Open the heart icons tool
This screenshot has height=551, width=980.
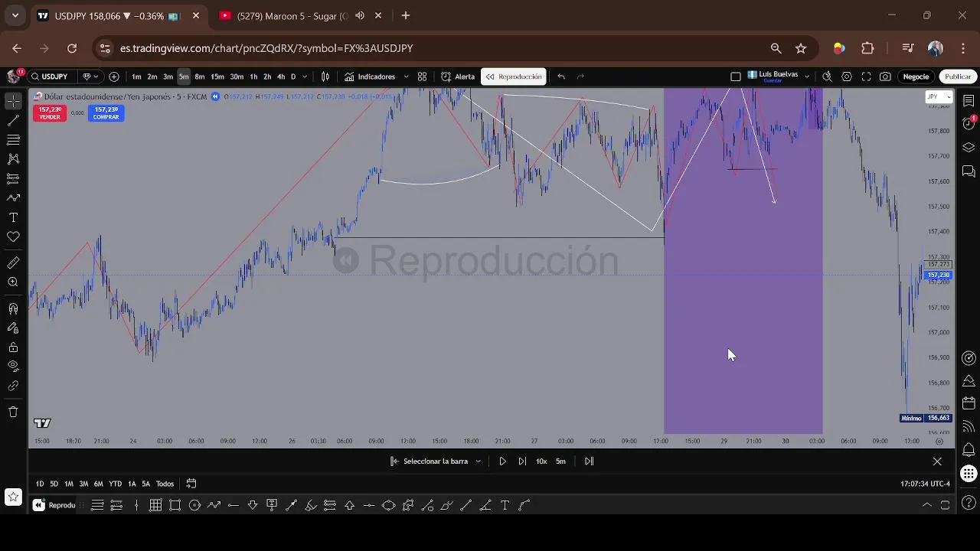click(x=13, y=237)
